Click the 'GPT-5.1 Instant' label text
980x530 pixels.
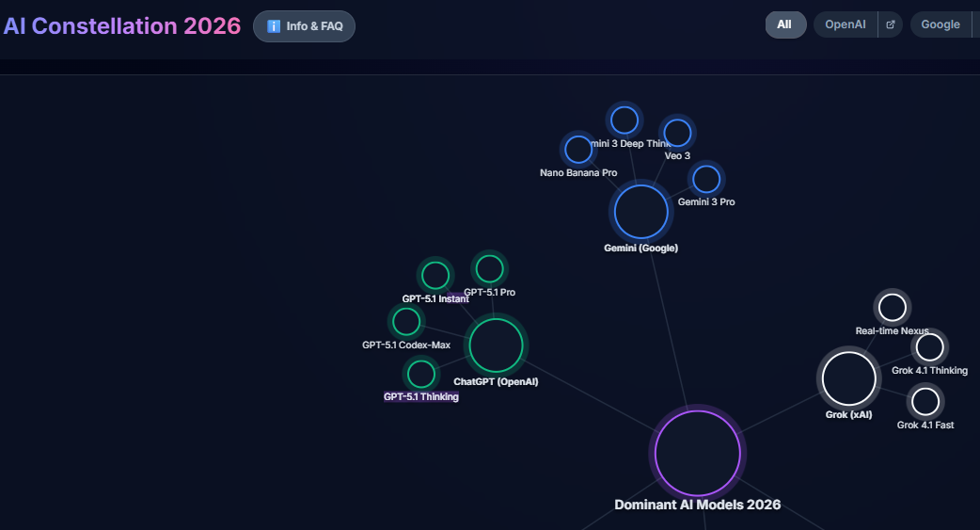point(435,299)
